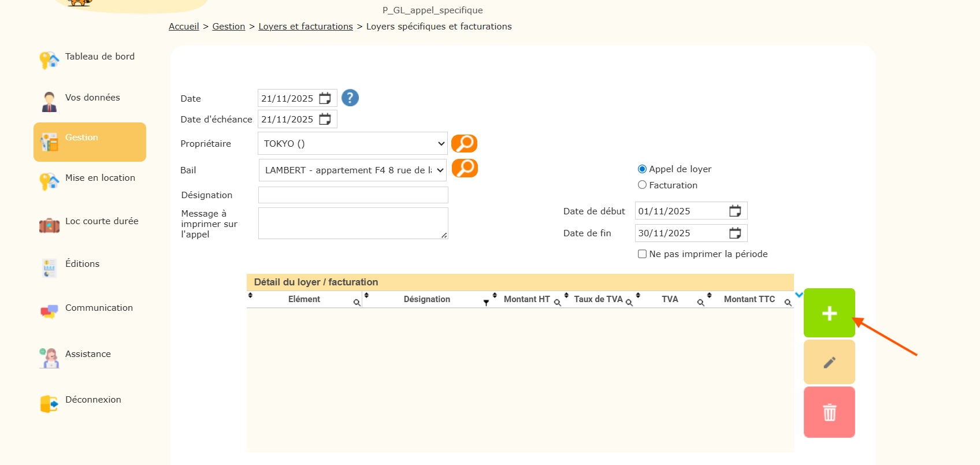Open the Désignation column filter
The width and height of the screenshot is (980, 465).
(486, 303)
